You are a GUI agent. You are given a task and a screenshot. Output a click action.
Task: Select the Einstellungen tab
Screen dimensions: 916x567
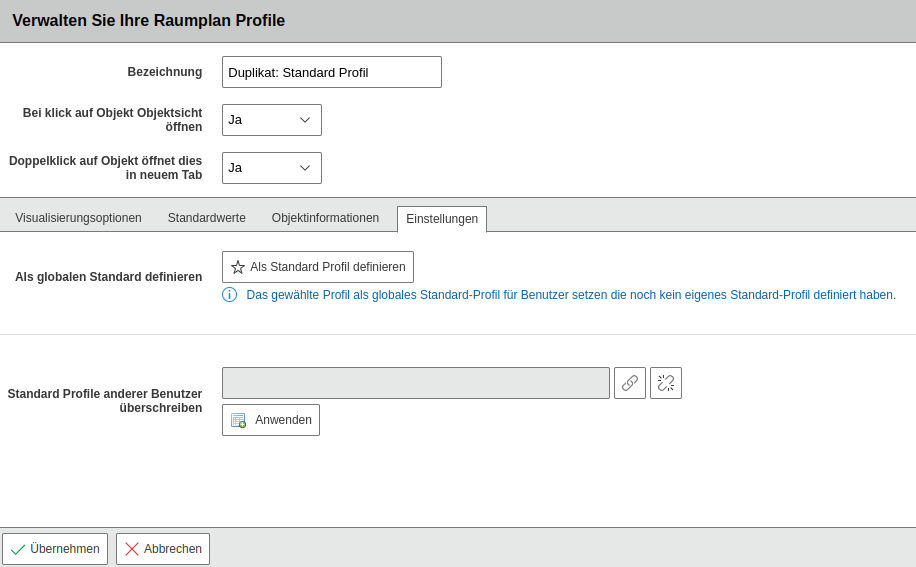442,219
